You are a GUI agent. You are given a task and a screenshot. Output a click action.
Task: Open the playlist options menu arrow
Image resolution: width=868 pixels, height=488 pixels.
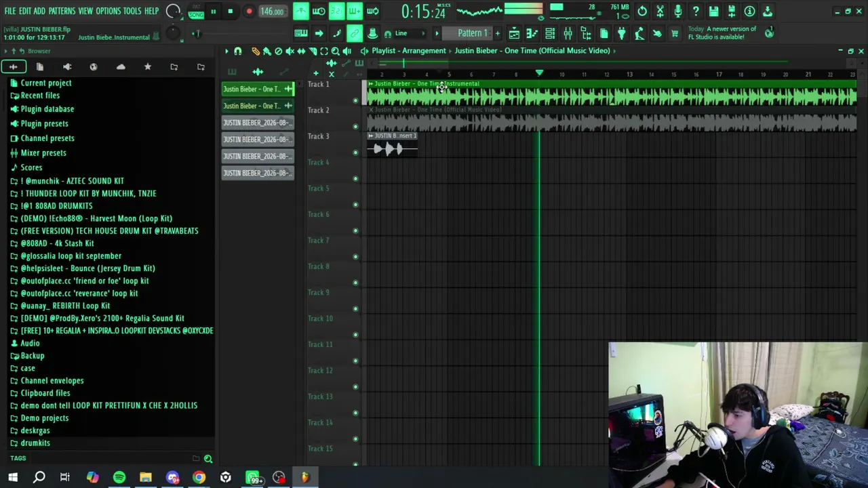point(226,51)
